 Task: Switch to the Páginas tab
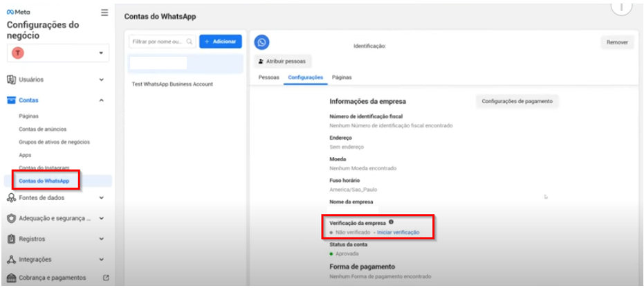click(342, 78)
